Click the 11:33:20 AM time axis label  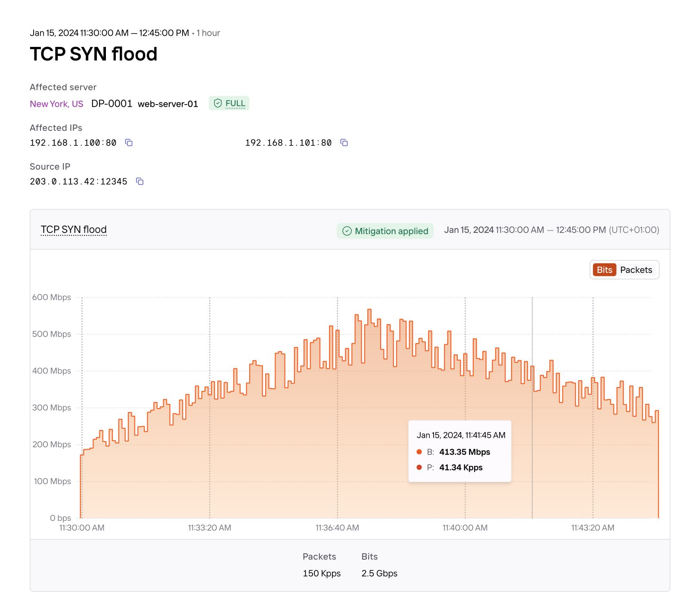coord(210,528)
